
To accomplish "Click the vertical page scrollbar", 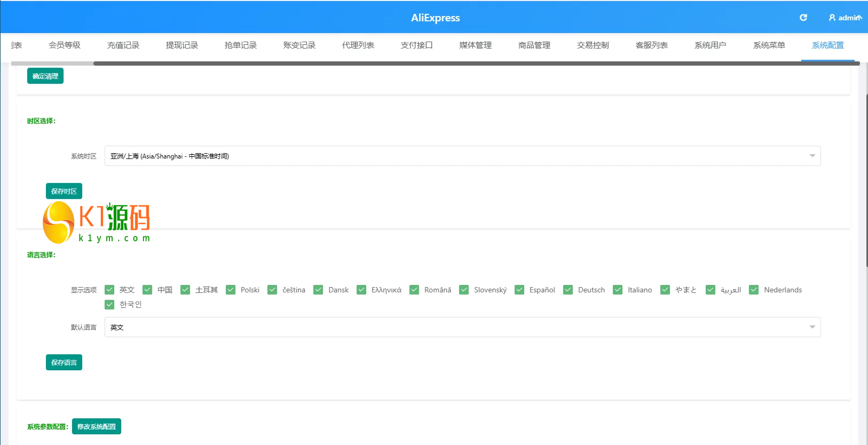I will click(866, 180).
